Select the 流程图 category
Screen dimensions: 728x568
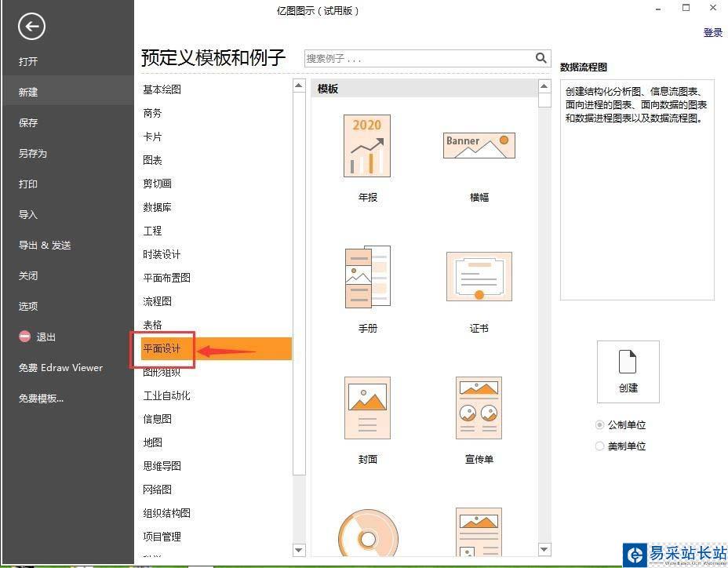pos(157,301)
